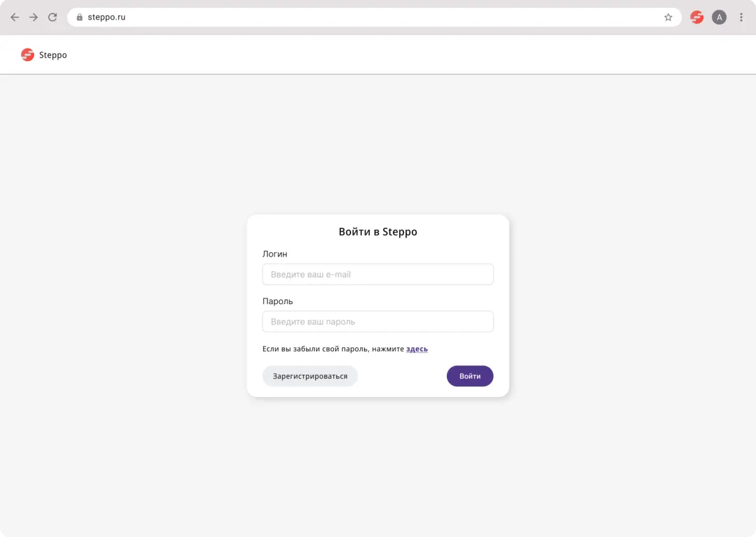Bookmark this page with the star icon
756x537 pixels.
click(x=668, y=17)
